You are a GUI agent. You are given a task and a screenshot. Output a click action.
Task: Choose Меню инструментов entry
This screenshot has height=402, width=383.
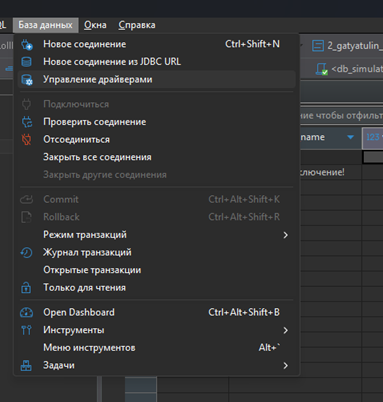[x=157, y=348]
